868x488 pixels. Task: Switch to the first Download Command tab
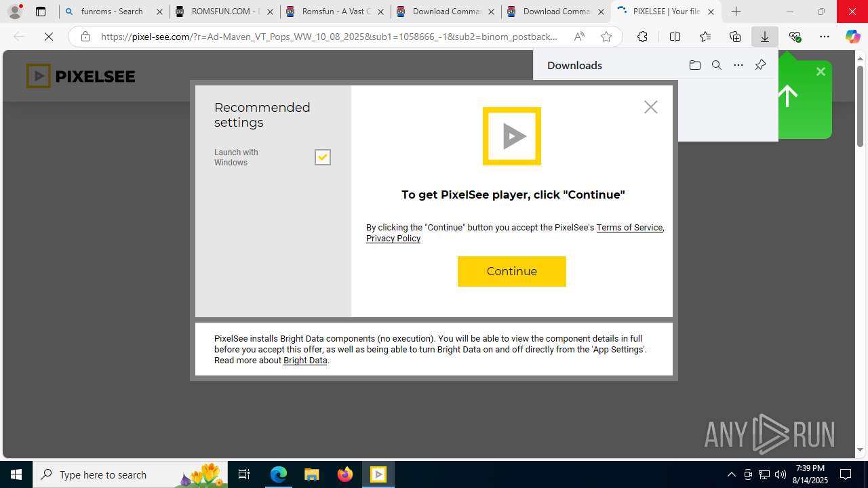point(446,12)
